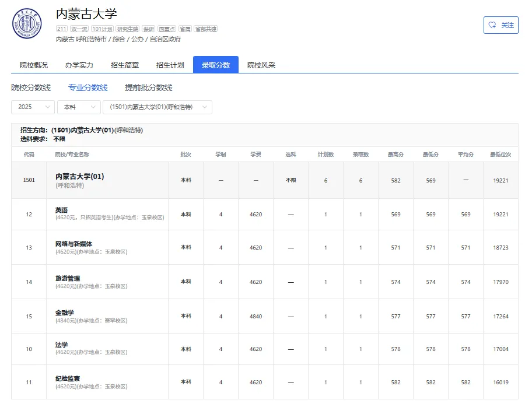Open the 本科 batch dropdown
This screenshot has height=407, width=532.
79,107
